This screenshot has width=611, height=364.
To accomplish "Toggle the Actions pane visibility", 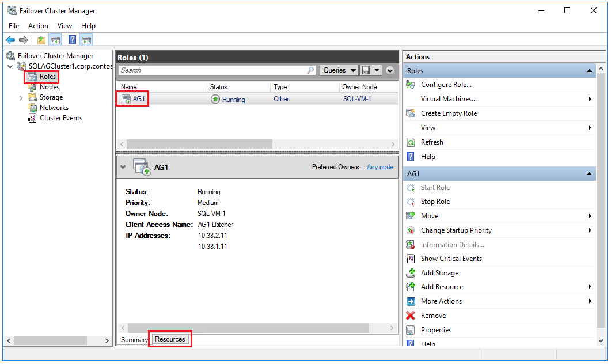I will (86, 40).
